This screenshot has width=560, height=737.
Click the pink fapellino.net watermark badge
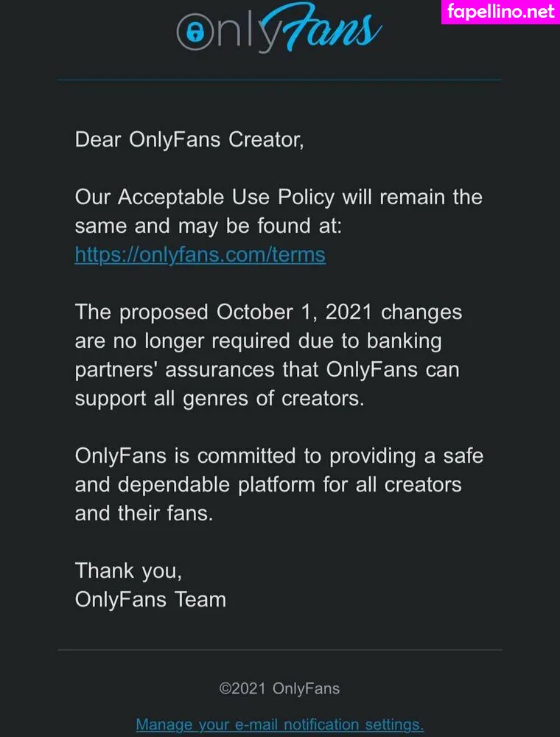tap(500, 13)
